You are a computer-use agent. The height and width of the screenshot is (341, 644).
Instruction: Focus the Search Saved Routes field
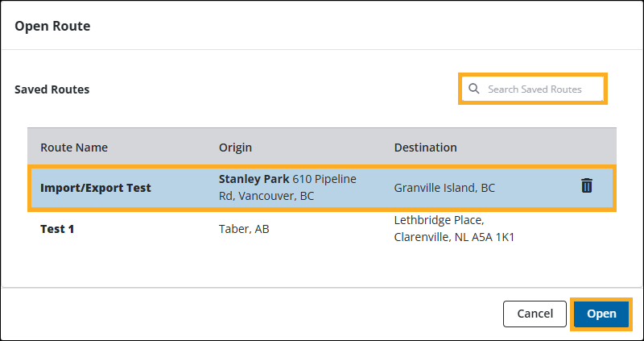(539, 89)
